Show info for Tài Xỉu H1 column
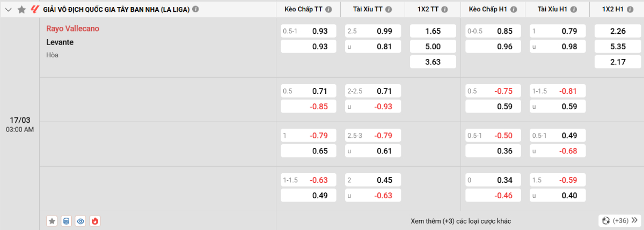644x230 pixels. [573, 10]
